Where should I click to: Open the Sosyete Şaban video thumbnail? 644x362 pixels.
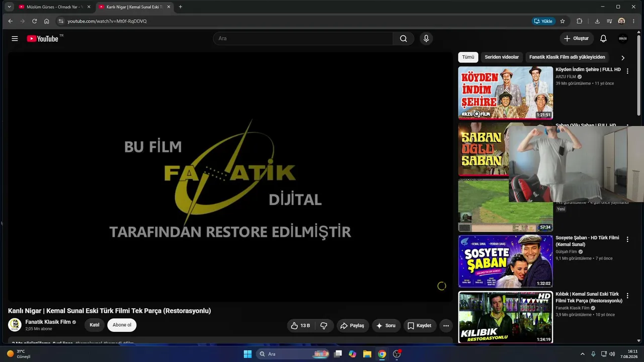pyautogui.click(x=505, y=261)
